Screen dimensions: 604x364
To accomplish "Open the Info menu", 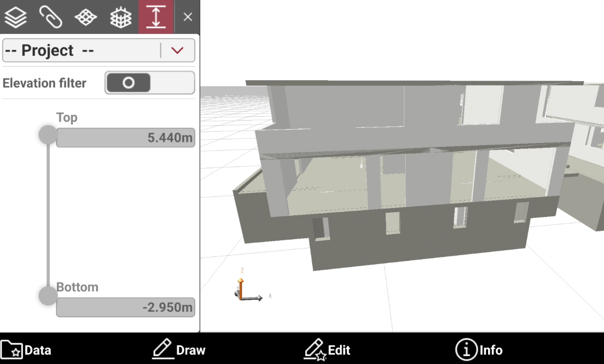I will tap(479, 350).
